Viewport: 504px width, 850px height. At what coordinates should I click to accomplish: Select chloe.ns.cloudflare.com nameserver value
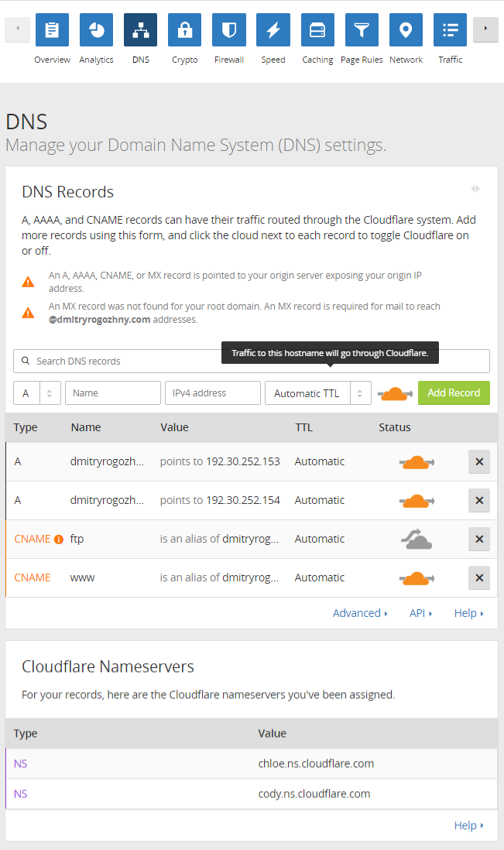coord(316,763)
